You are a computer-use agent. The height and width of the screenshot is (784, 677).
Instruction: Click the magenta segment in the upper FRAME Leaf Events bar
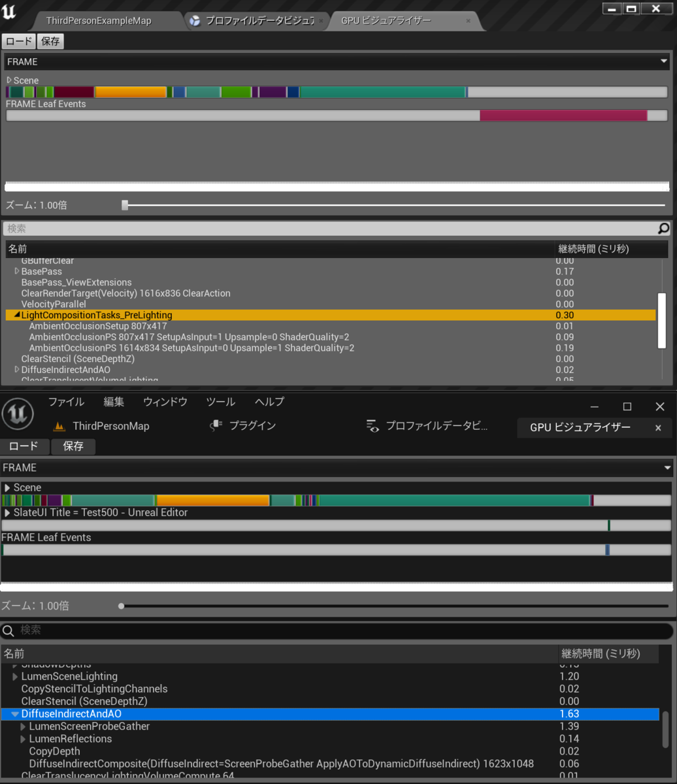pyautogui.click(x=563, y=116)
